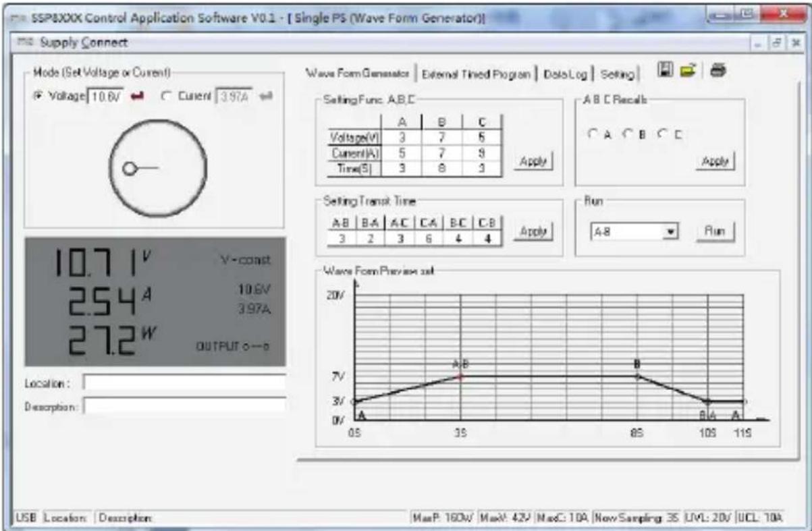The width and height of the screenshot is (812, 531).
Task: Click the MaxC 10A status bar entry
Action: pos(563,518)
